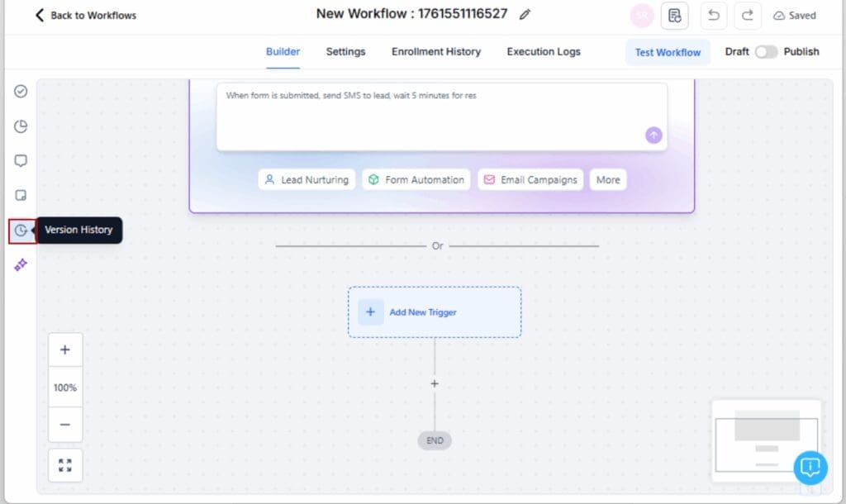Open Version History from the sidebar
846x504 pixels.
(21, 231)
